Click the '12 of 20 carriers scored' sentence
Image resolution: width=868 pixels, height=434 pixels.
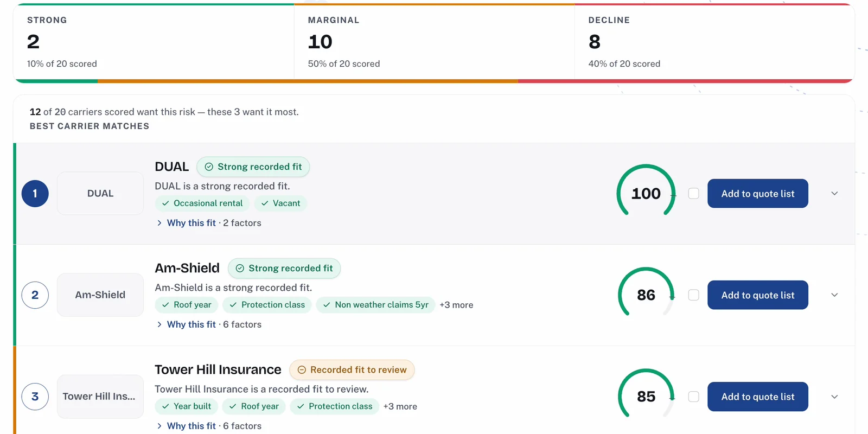[164, 112]
